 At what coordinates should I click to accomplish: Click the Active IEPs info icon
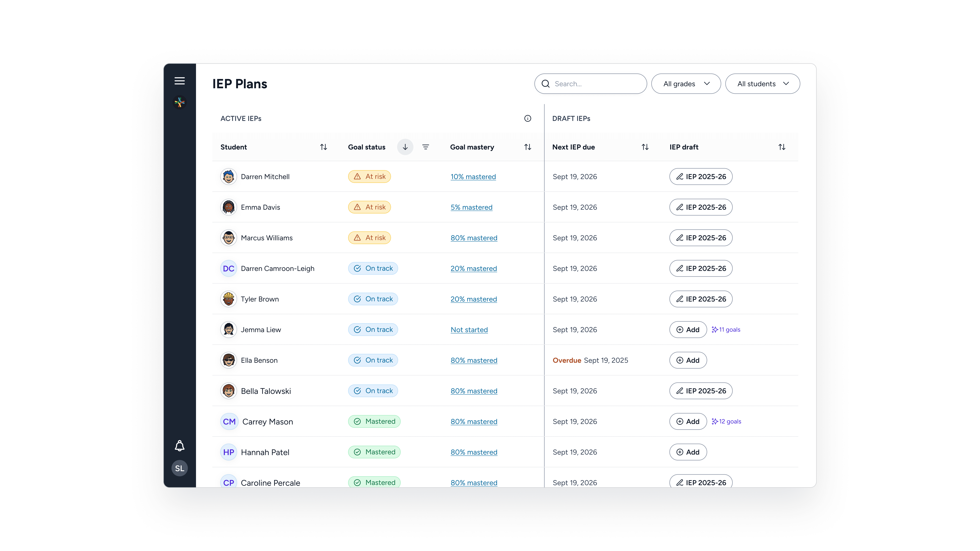click(x=527, y=118)
